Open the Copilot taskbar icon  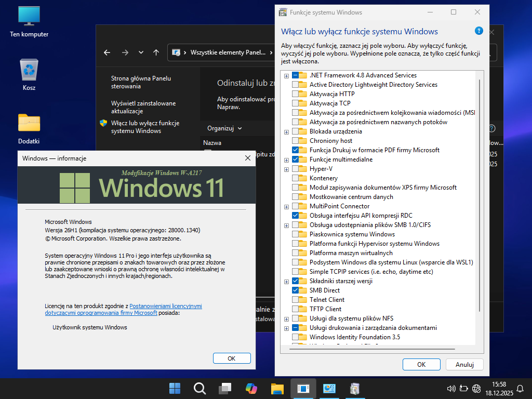251,388
